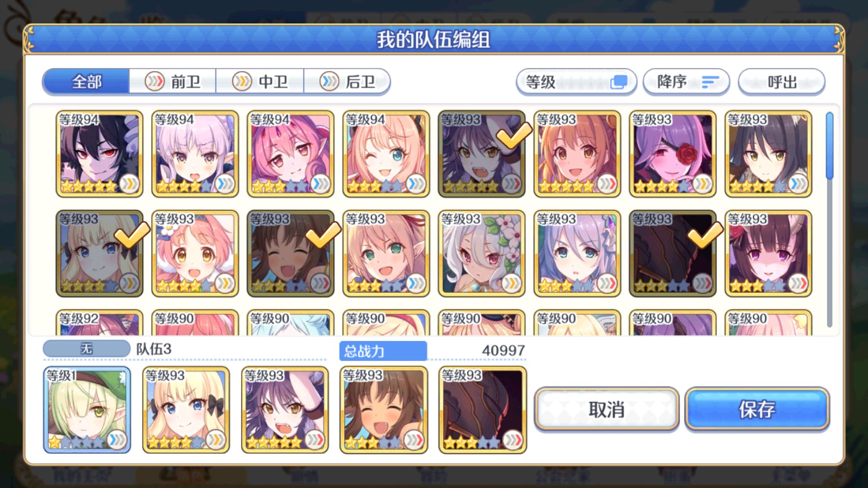Click the 无 team label field
Viewport: 868px width, 488px height.
pos(86,349)
